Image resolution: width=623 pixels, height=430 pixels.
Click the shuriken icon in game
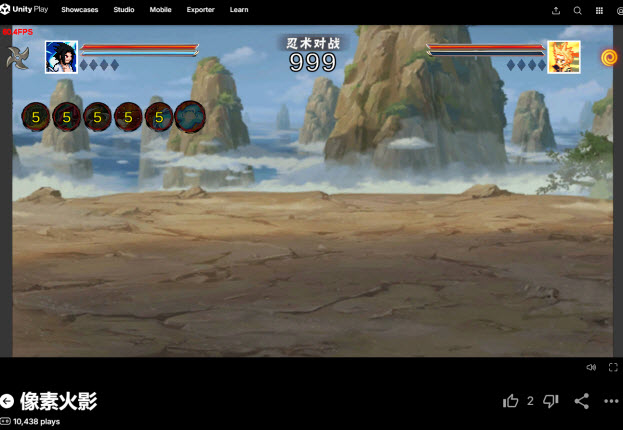point(19,57)
